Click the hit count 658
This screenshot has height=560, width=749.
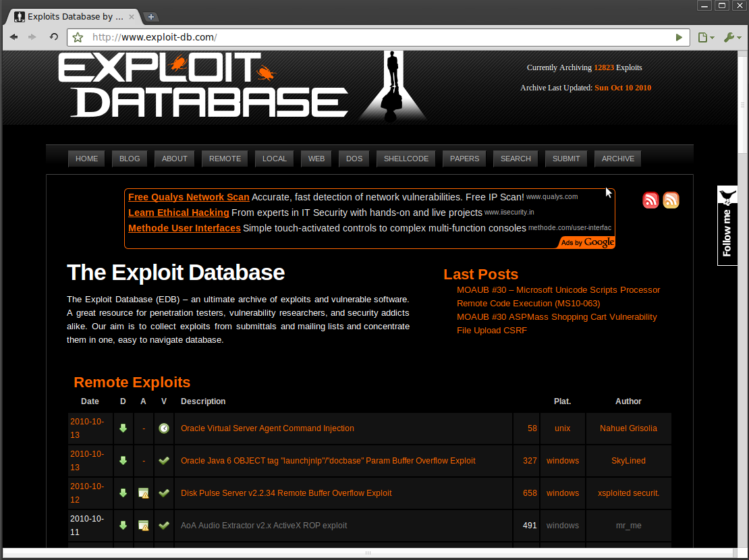[530, 493]
